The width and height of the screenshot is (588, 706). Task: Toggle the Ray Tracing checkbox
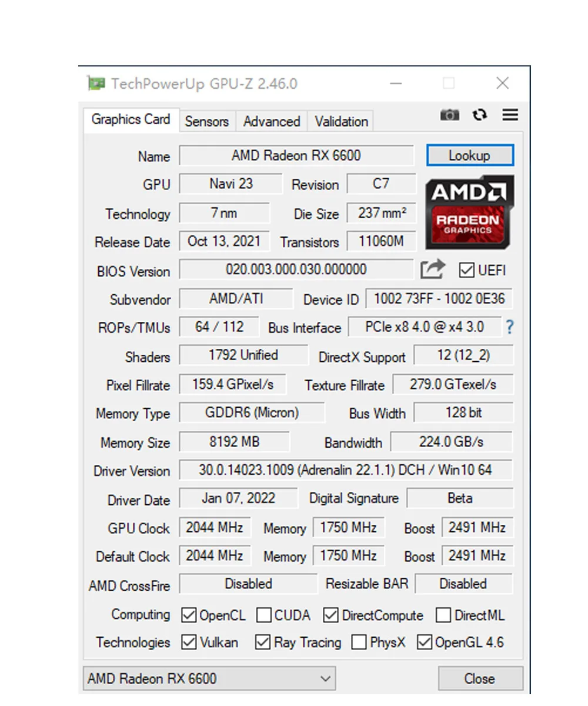[263, 642]
